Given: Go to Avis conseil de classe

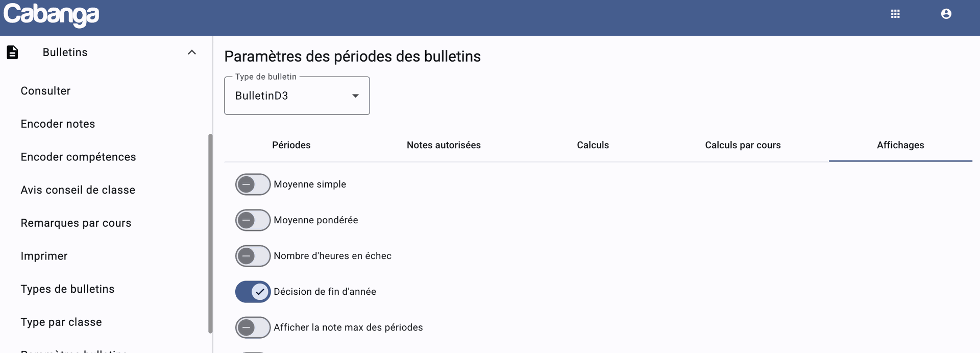Looking at the screenshot, I should 78,190.
